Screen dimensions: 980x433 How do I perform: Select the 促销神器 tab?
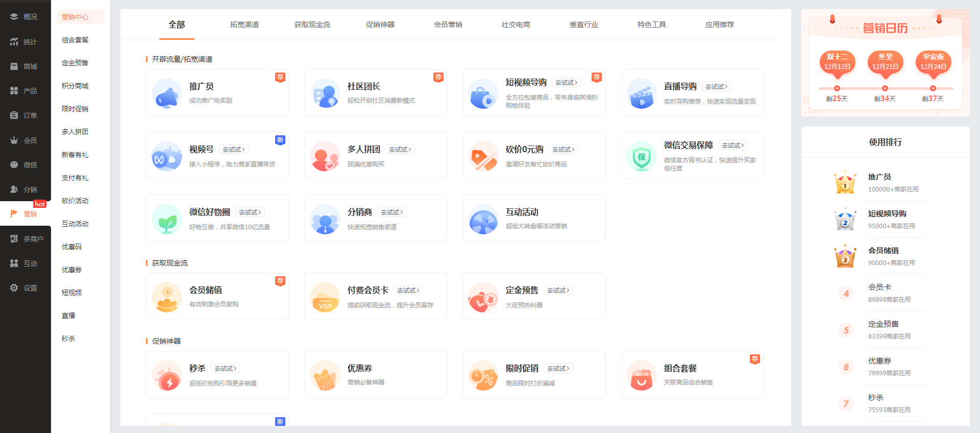point(380,25)
